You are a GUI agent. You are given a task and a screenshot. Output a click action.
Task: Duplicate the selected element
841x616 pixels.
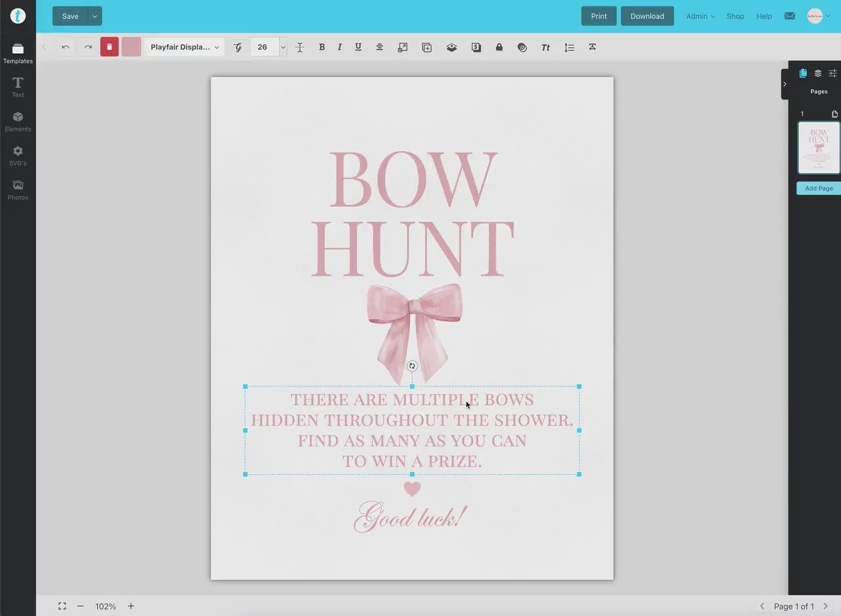[x=427, y=47]
